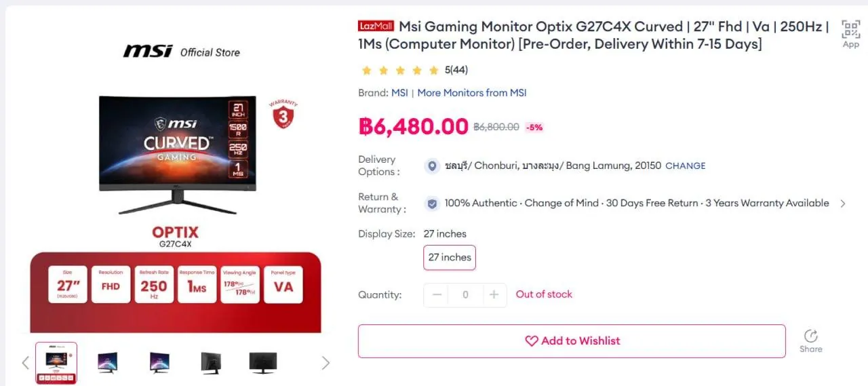Screen dimensions: 868x386
Task: Increase quantity with the plus button
Action: point(494,294)
